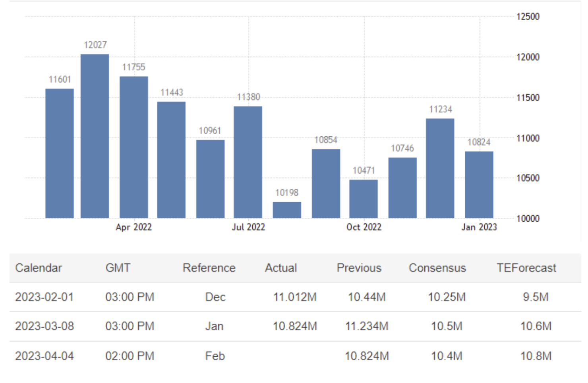Select the 10471 bar at Oct 2022
588x383 pixels.
[x=364, y=199]
